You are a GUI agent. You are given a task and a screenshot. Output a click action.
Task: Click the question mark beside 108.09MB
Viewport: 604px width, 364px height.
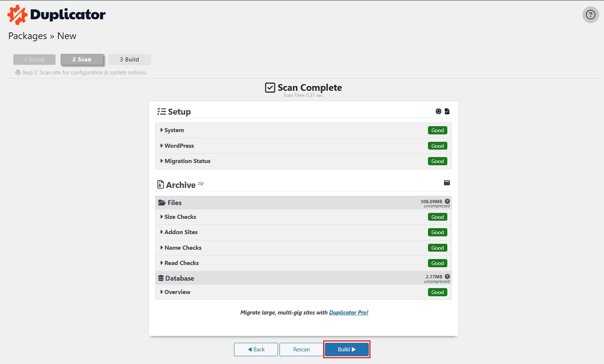click(447, 201)
